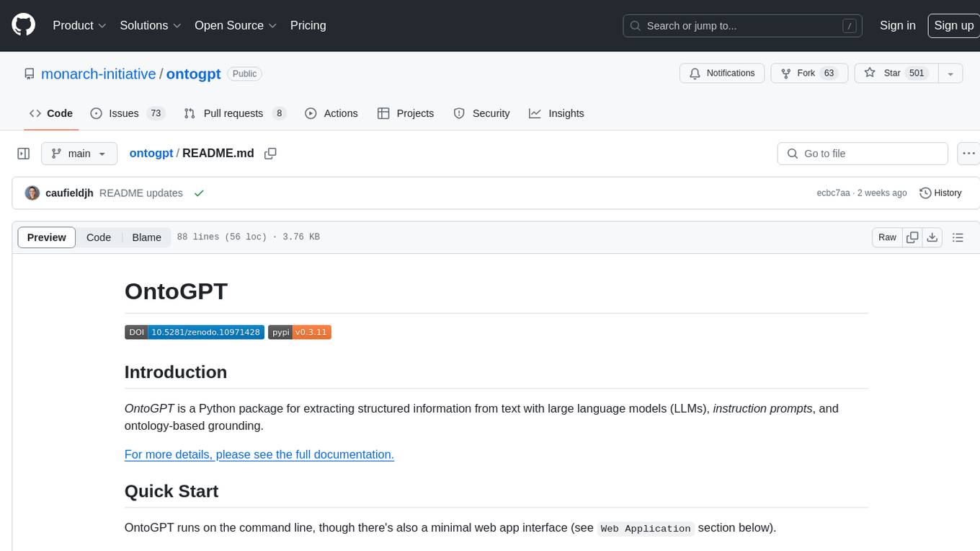This screenshot has height=551, width=980.
Task: Select the Blame view
Action: [x=147, y=237]
